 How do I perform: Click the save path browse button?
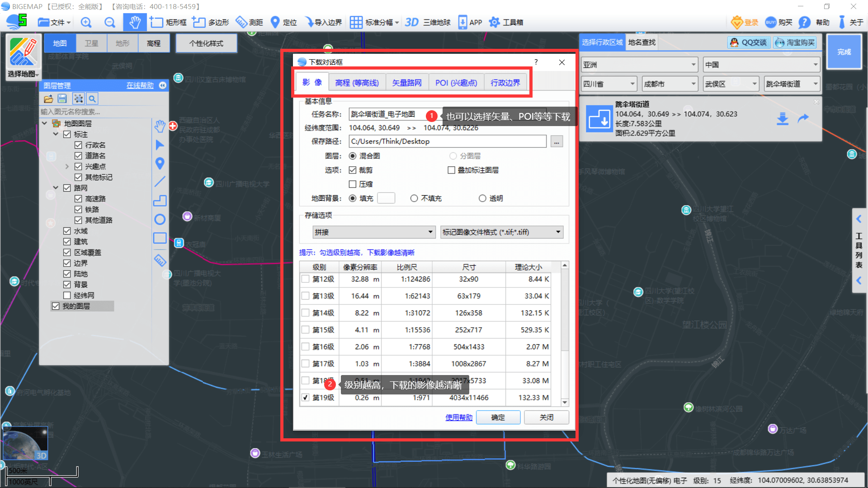[x=557, y=142]
